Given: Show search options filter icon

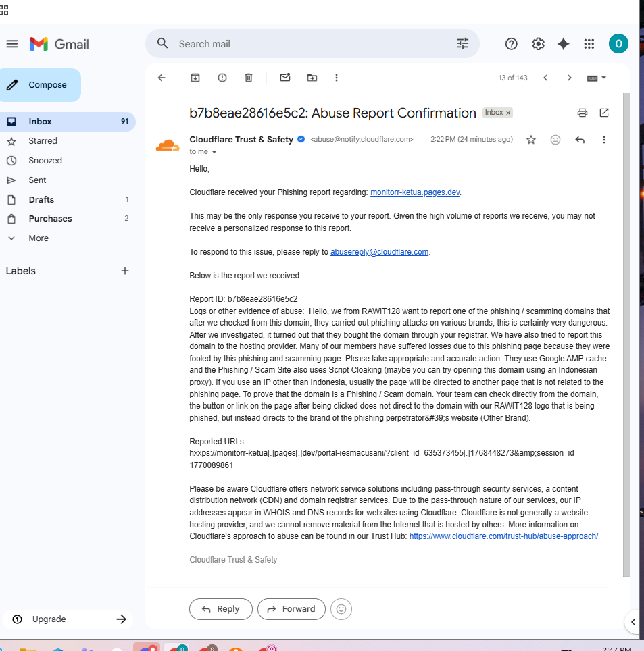Looking at the screenshot, I should [x=462, y=44].
